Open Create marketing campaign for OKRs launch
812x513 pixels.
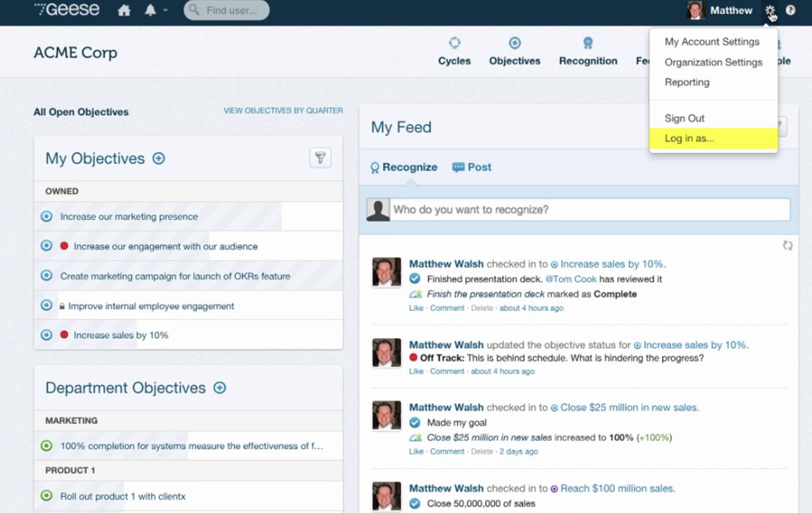(x=175, y=276)
